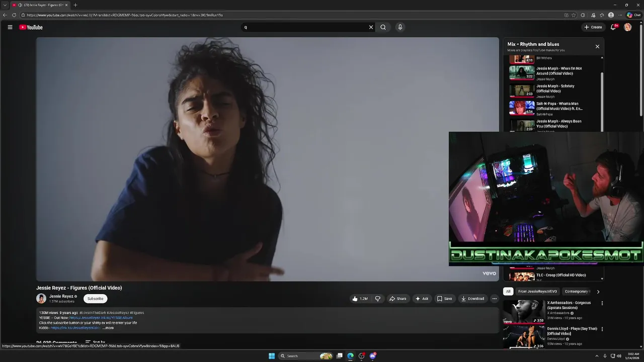This screenshot has height=362, width=644.
Task: Open the taskbar volume icon
Action: pyautogui.click(x=619, y=356)
